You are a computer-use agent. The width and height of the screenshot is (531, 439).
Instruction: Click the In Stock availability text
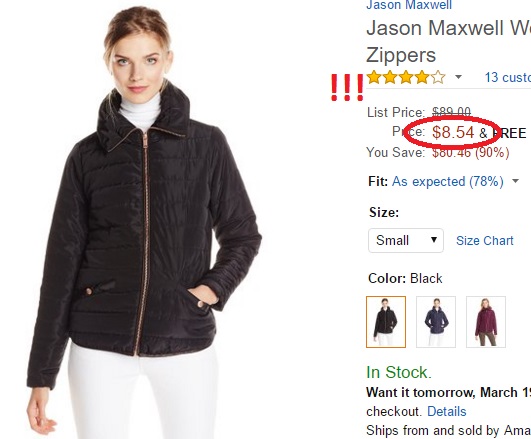(x=399, y=373)
